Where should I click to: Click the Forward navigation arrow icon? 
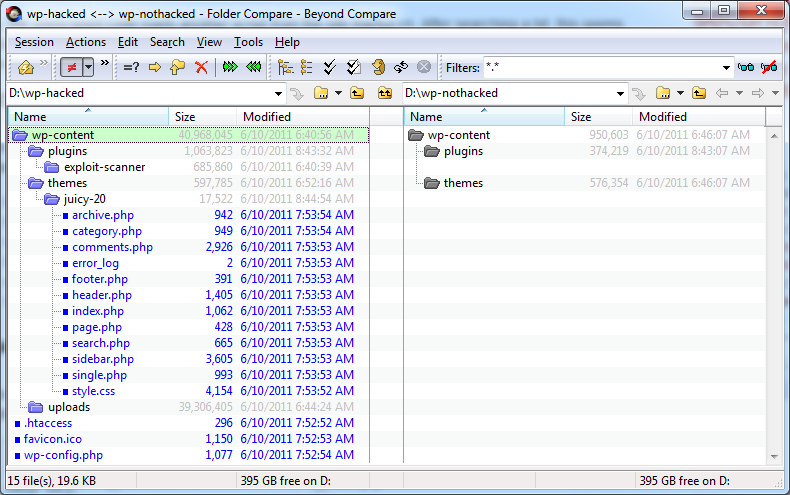tap(757, 93)
